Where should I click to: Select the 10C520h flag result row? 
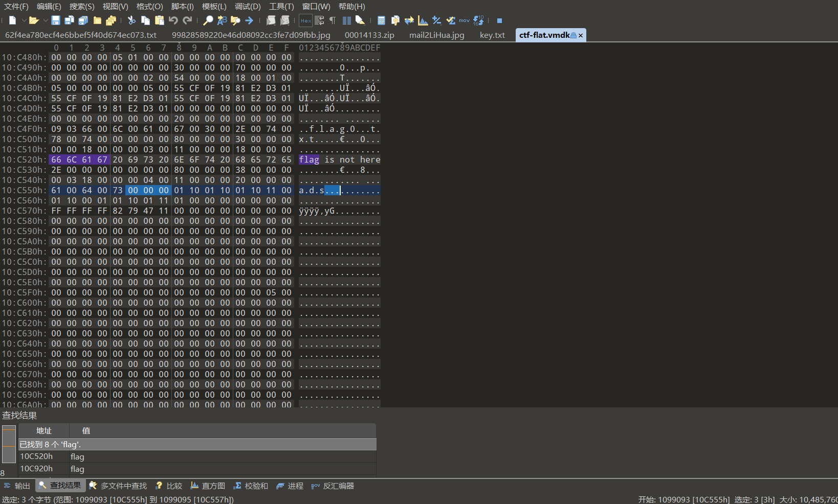point(197,456)
